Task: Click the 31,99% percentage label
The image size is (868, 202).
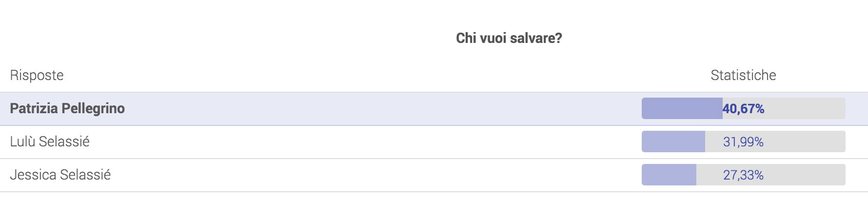Action: coord(743,142)
